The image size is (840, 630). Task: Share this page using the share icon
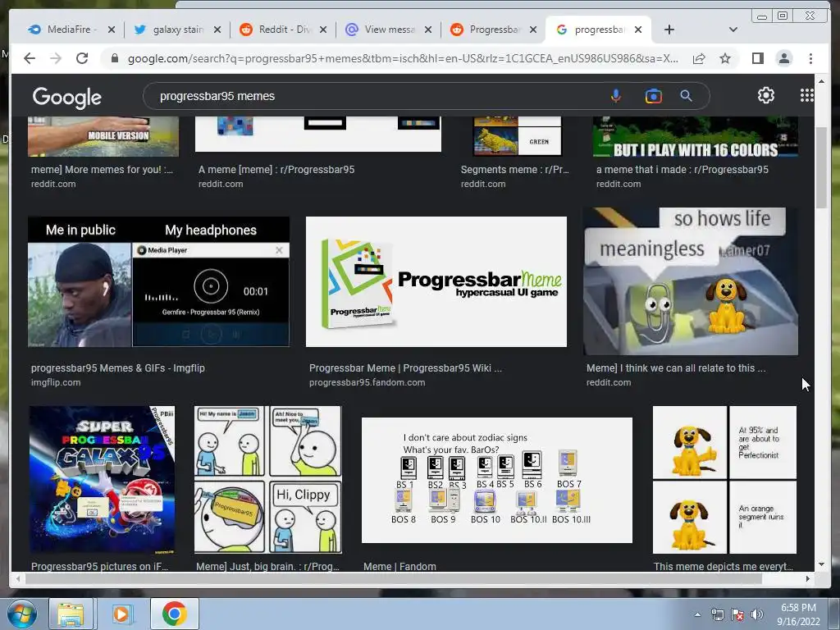coord(699,58)
